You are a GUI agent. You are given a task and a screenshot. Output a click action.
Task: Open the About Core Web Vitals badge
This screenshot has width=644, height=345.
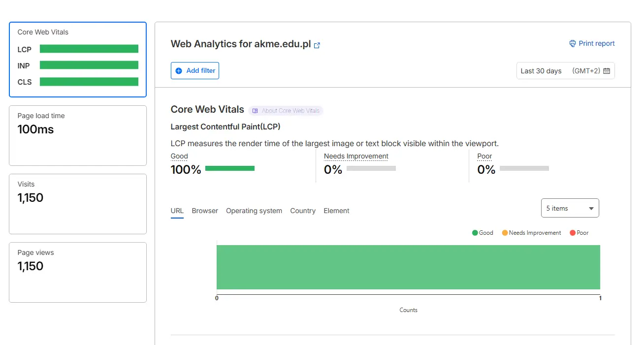tap(286, 111)
